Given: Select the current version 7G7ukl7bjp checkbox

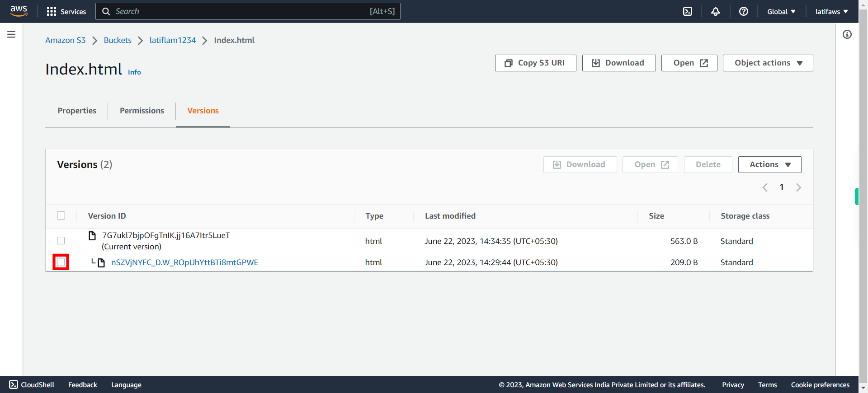Looking at the screenshot, I should coord(61,241).
